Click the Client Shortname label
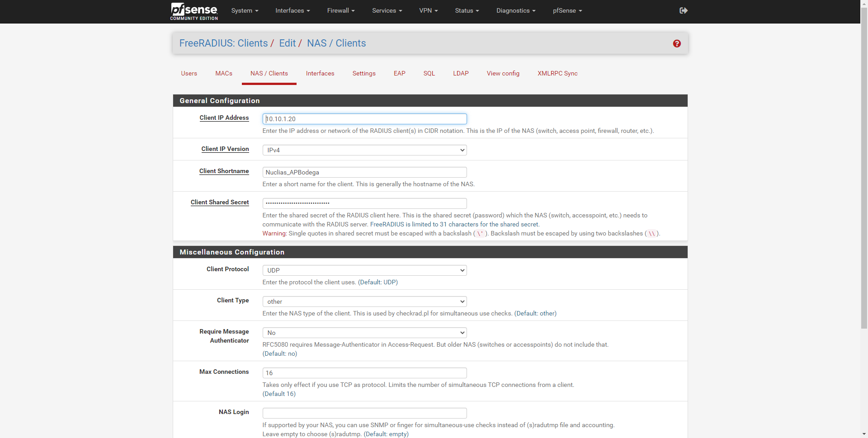The height and width of the screenshot is (438, 868). pos(224,171)
